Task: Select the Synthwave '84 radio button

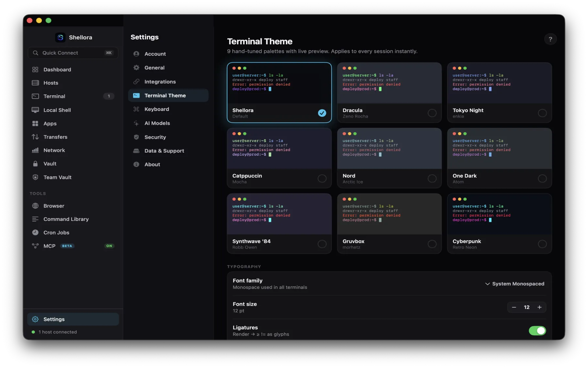Action: point(322,244)
